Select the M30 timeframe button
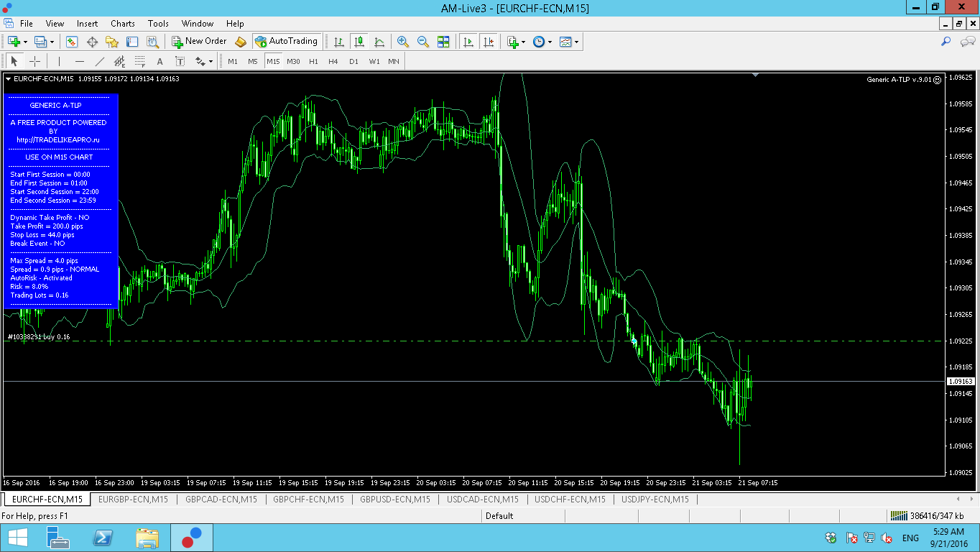Image resolution: width=980 pixels, height=552 pixels. (x=293, y=61)
